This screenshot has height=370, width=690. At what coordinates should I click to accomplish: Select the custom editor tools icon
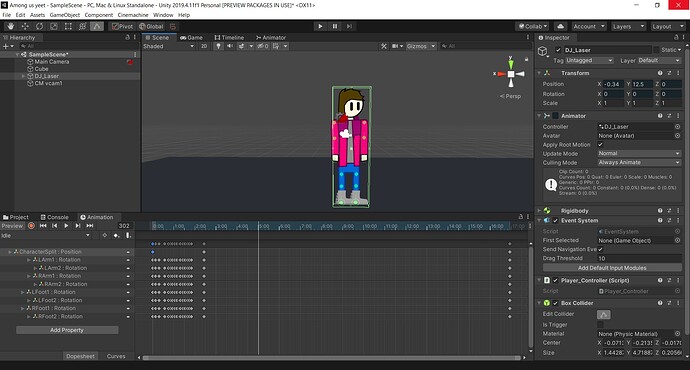(x=97, y=26)
